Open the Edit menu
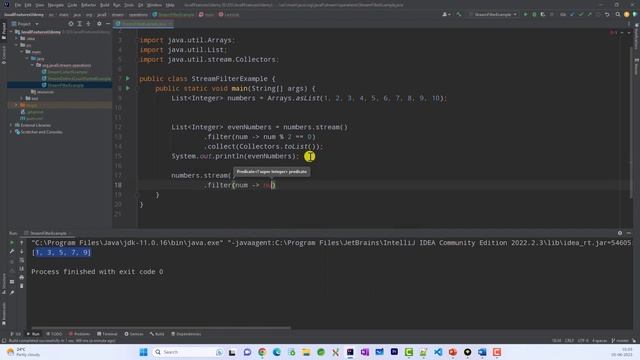Screen dimensions: 640x360 28,5
